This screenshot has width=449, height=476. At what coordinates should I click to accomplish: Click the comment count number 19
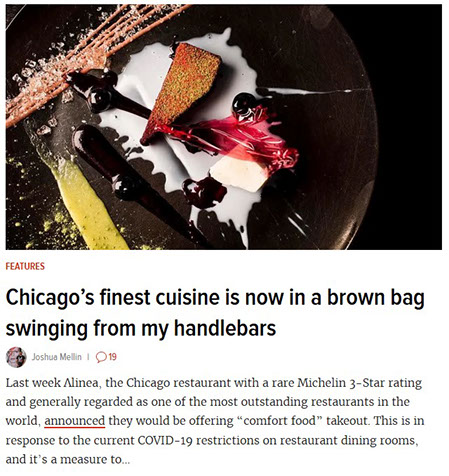tap(113, 357)
